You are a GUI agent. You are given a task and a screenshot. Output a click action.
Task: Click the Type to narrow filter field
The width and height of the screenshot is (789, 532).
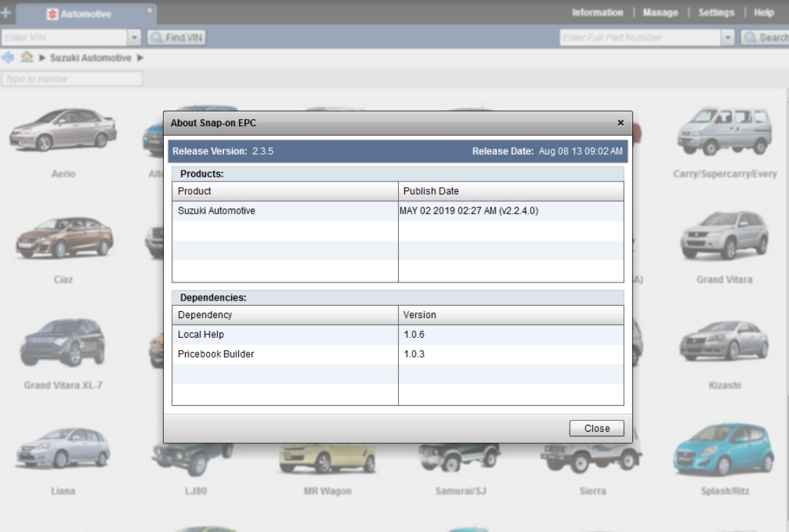pyautogui.click(x=72, y=79)
